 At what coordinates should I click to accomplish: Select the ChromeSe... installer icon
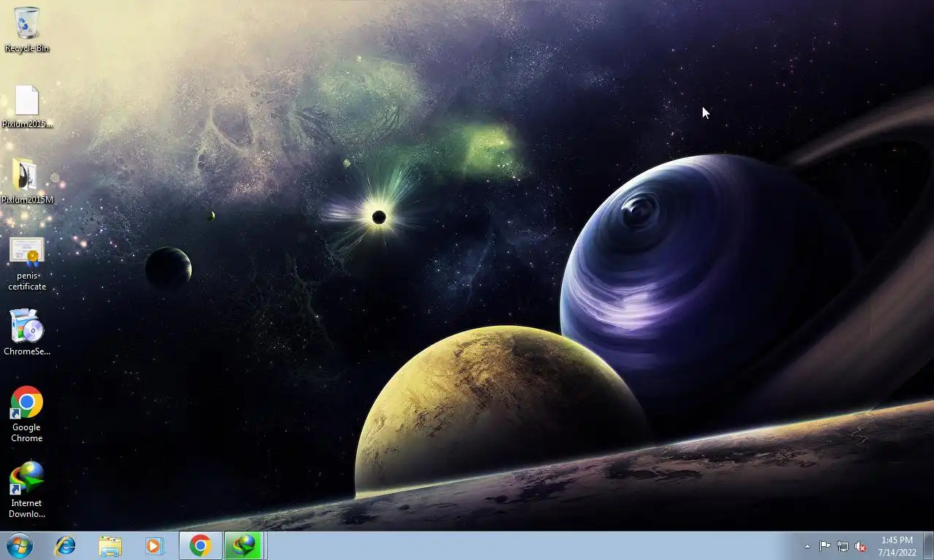click(27, 332)
